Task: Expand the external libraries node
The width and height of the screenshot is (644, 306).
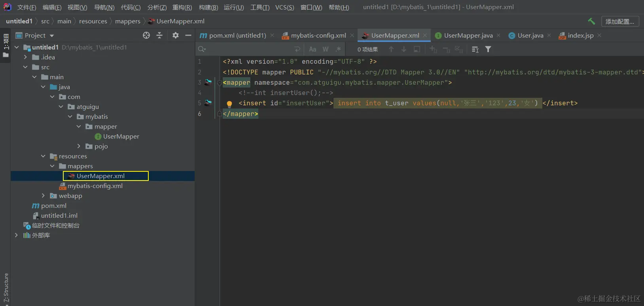Action: click(x=16, y=235)
